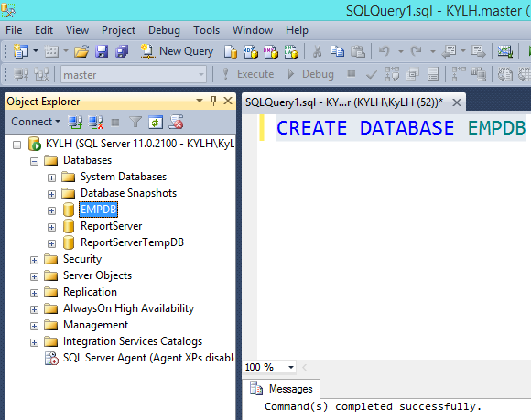Click the Object Explorer filter funnel icon
This screenshot has width=531, height=420.
pos(135,123)
